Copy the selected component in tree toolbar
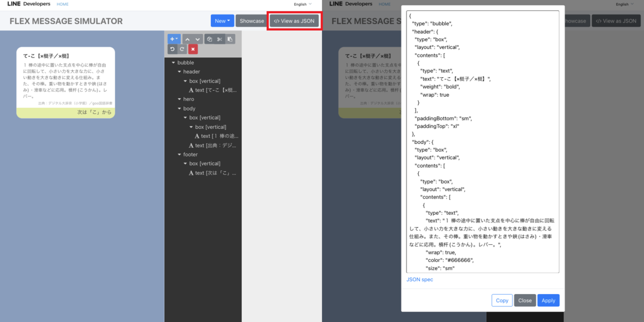644x322 pixels. pyautogui.click(x=210, y=39)
